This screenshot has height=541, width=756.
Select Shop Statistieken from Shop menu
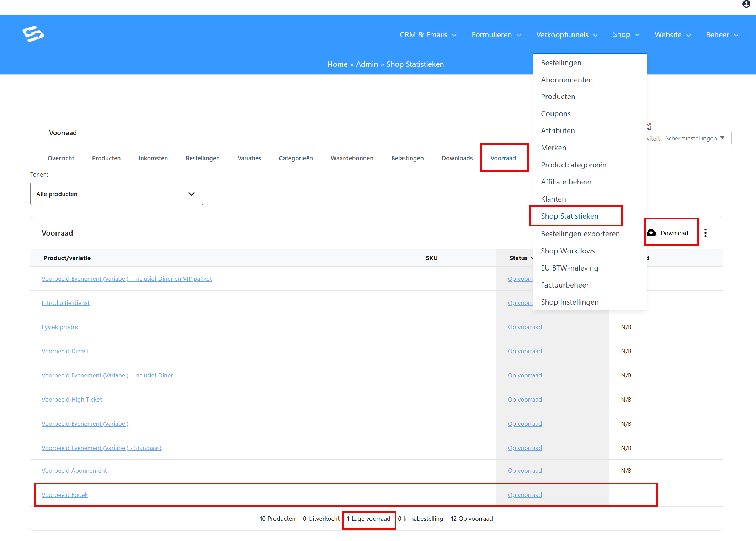tap(569, 216)
